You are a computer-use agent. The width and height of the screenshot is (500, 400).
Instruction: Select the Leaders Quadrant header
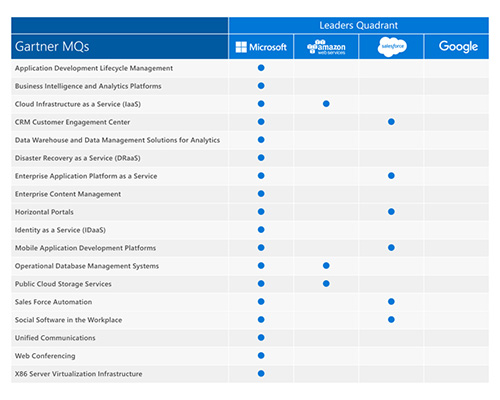(359, 25)
